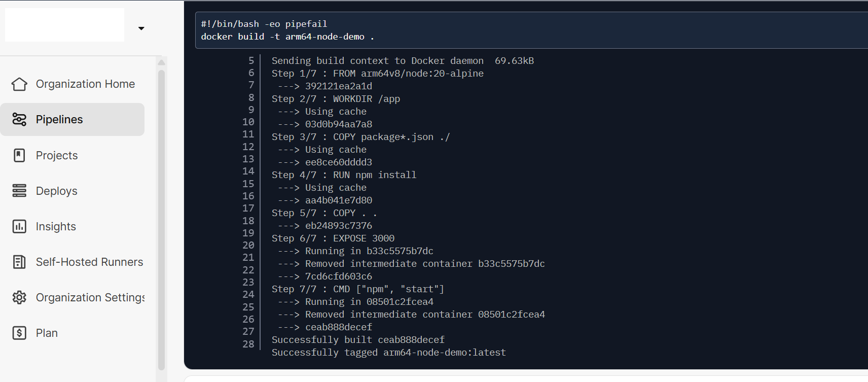This screenshot has width=868, height=382.
Task: Click the Deploys stacked-bars icon
Action: point(19,191)
